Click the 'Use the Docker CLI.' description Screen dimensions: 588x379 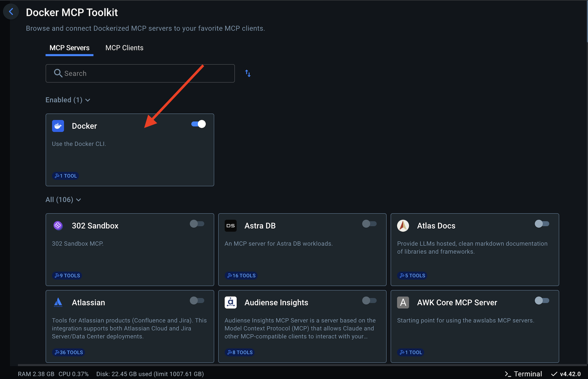(79, 144)
